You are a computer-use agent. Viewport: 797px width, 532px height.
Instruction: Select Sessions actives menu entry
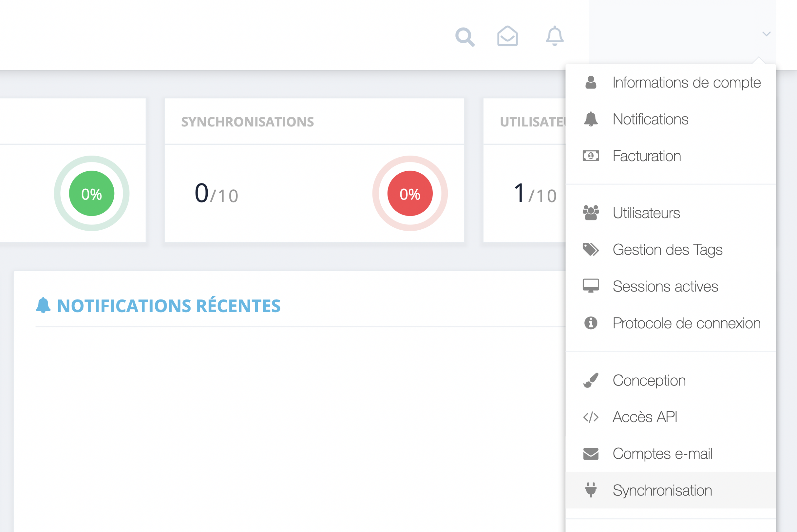670,286
